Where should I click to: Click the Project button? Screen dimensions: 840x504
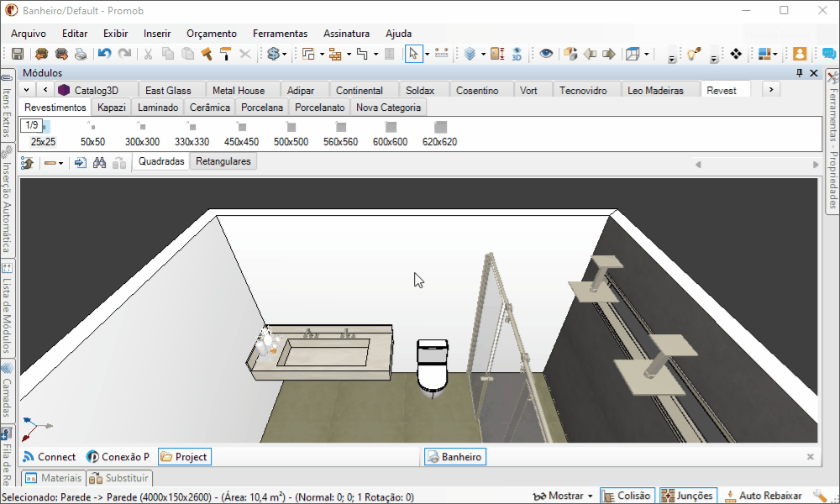coord(185,457)
